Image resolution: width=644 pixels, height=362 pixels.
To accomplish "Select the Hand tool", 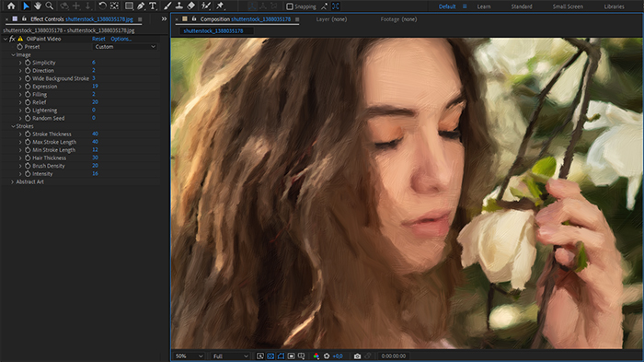I will pyautogui.click(x=38, y=6).
